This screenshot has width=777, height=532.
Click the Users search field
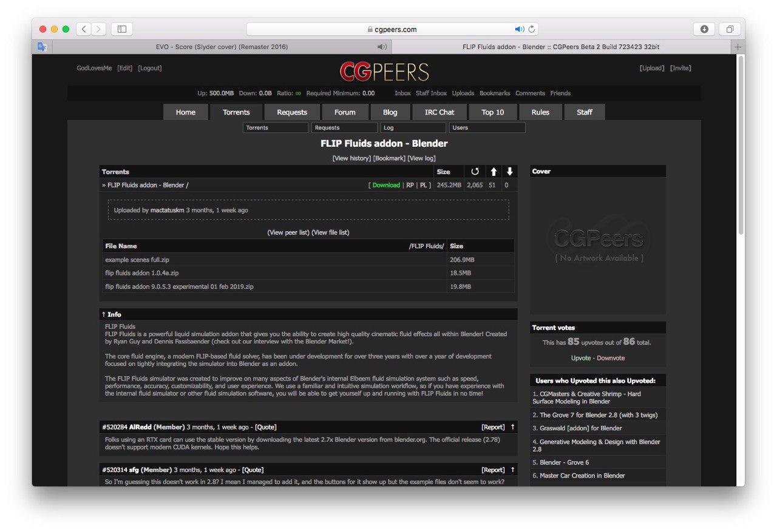click(487, 128)
